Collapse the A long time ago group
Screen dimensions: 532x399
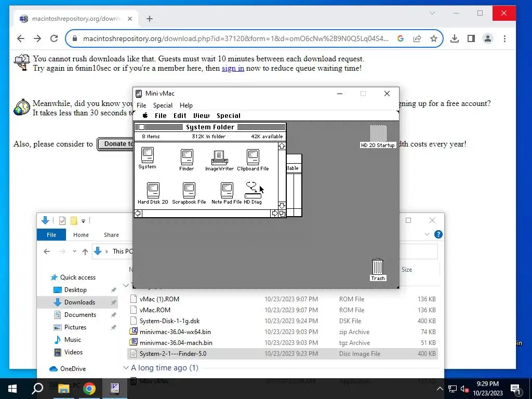(x=126, y=368)
